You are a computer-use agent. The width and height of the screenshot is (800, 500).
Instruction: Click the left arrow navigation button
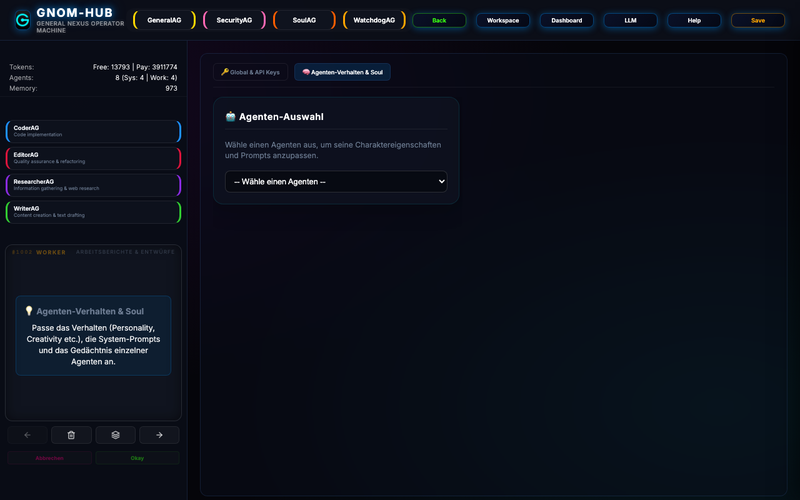(28, 435)
